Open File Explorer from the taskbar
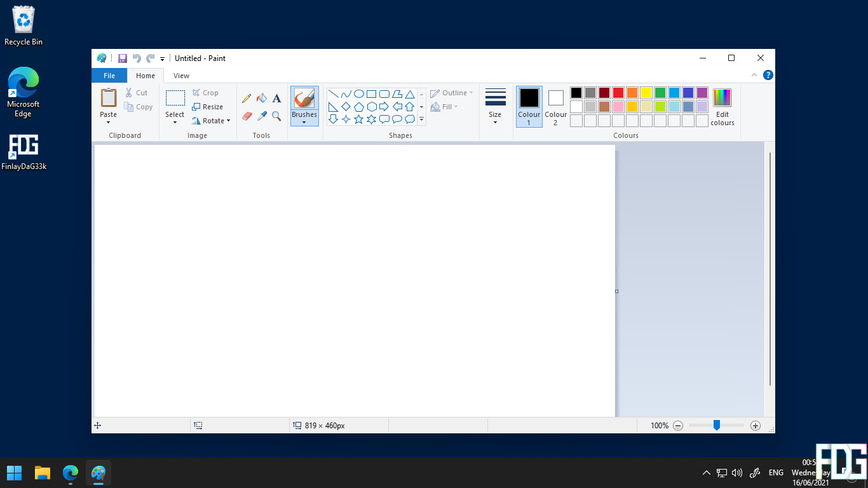Screen dimensions: 868x488 [43, 473]
